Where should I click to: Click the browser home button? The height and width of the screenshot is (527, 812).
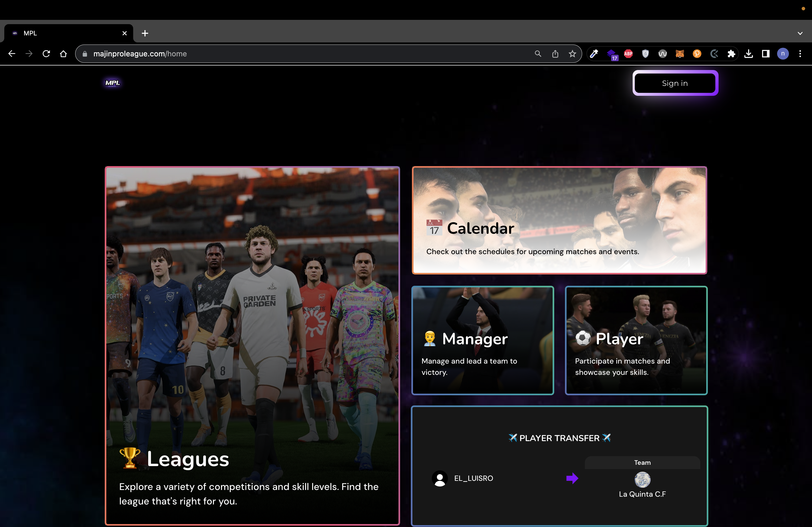(x=63, y=53)
